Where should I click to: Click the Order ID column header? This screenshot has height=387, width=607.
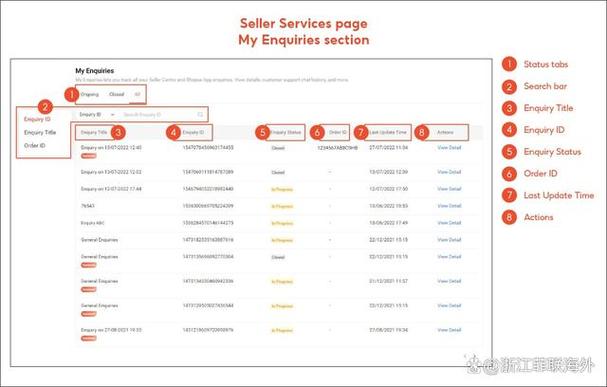(338, 132)
